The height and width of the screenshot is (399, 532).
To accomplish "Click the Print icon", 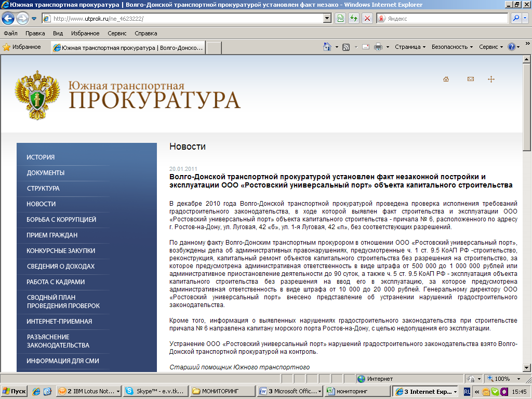I will coord(378,47).
